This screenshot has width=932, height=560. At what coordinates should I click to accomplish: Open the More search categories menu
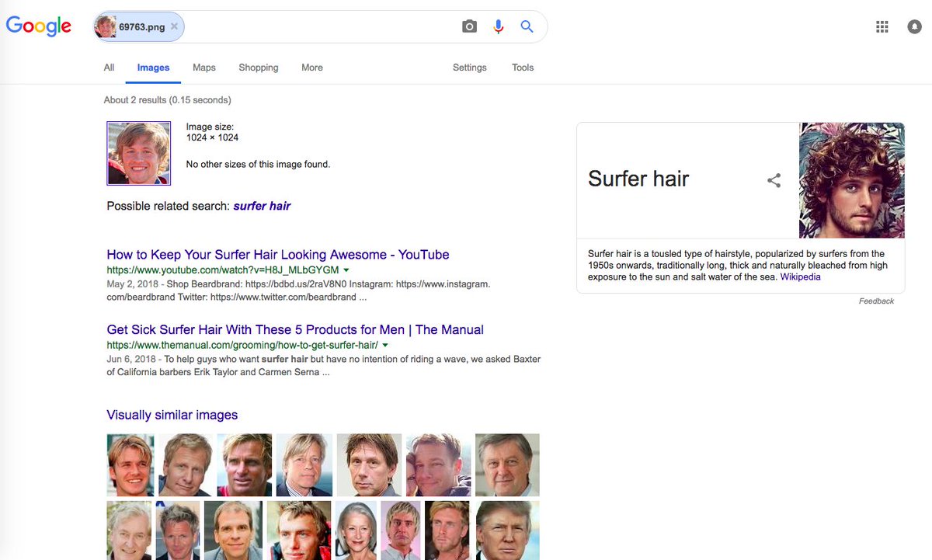[312, 68]
